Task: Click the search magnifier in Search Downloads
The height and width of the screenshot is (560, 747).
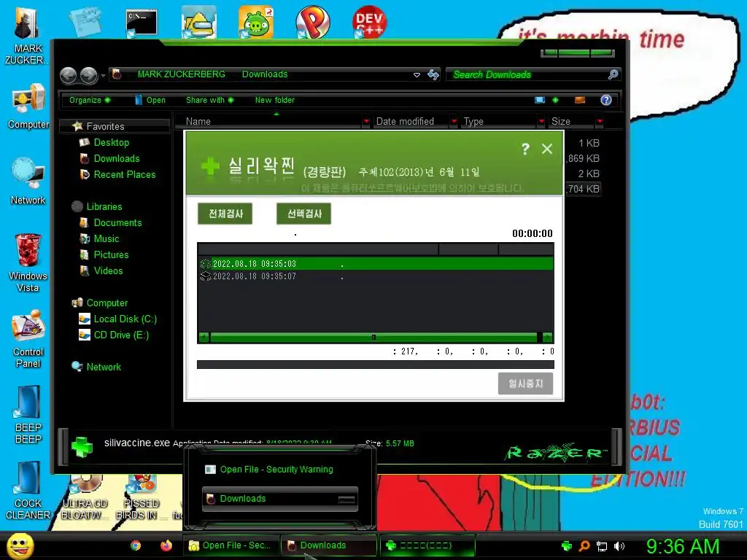Action: pyautogui.click(x=613, y=74)
